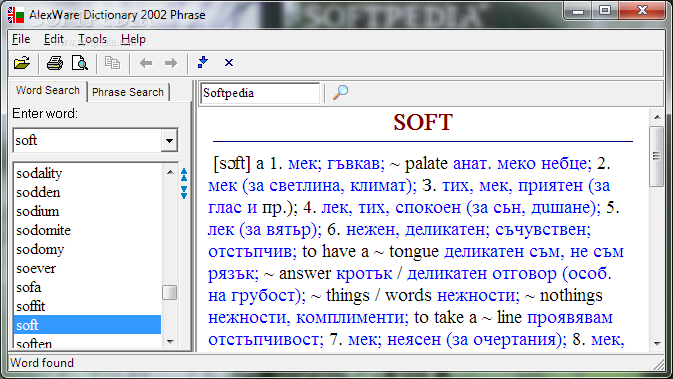Open the File menu
The image size is (673, 379).
click(x=21, y=39)
